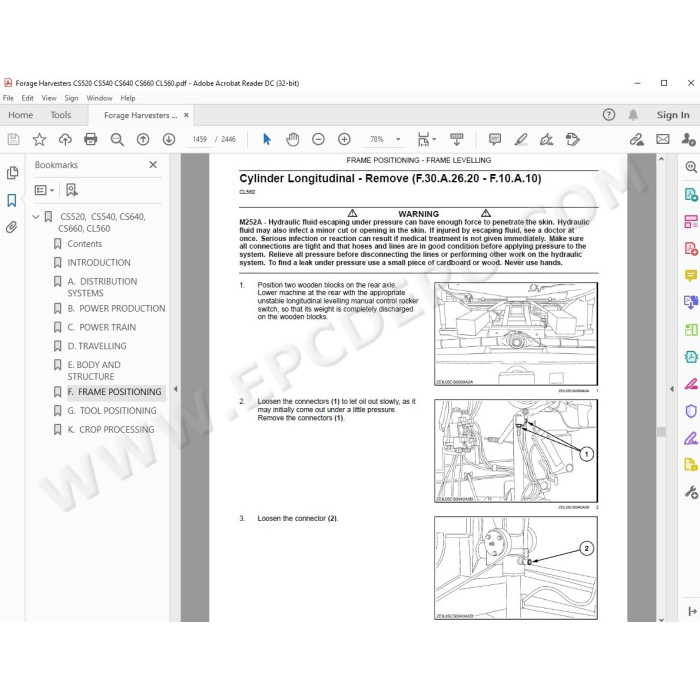Open the Protect shield tool
Image resolution: width=700 pixels, height=700 pixels.
(691, 411)
